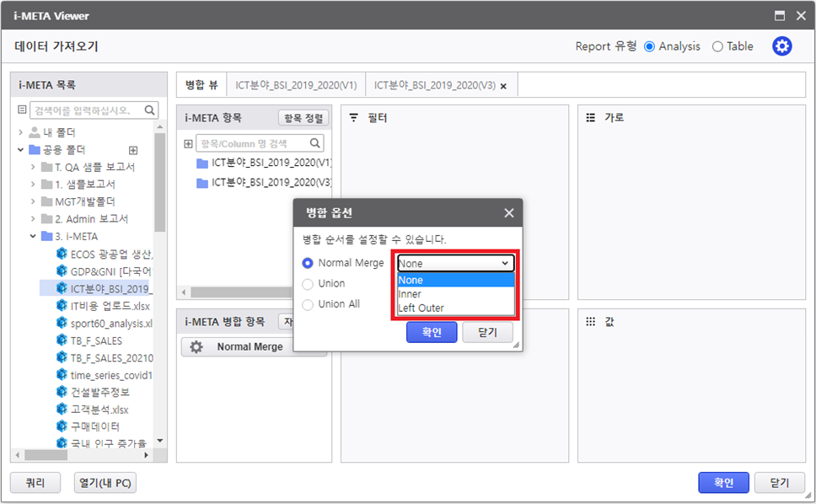
Task: Close the ICT분야_BSI_2019_2020(V3) tab using x
Action: [x=503, y=86]
